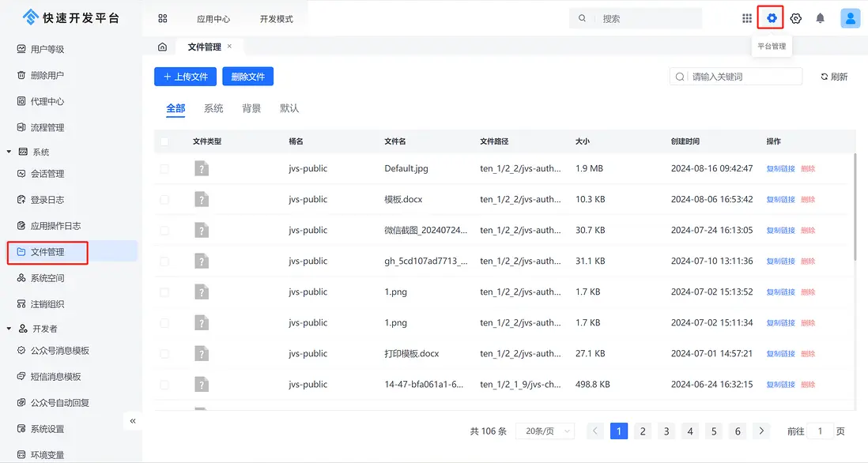Click the 删除文件 button
This screenshot has height=463, width=868.
248,77
